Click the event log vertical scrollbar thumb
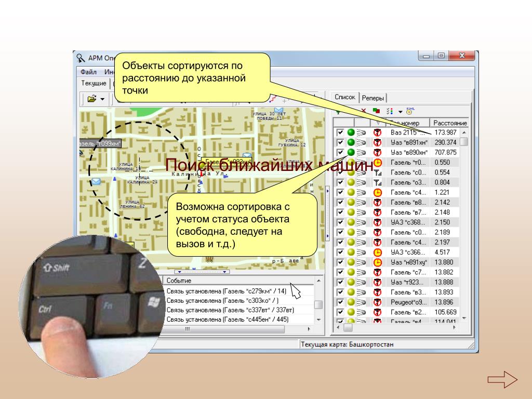This screenshot has height=399, width=532. tap(318, 304)
